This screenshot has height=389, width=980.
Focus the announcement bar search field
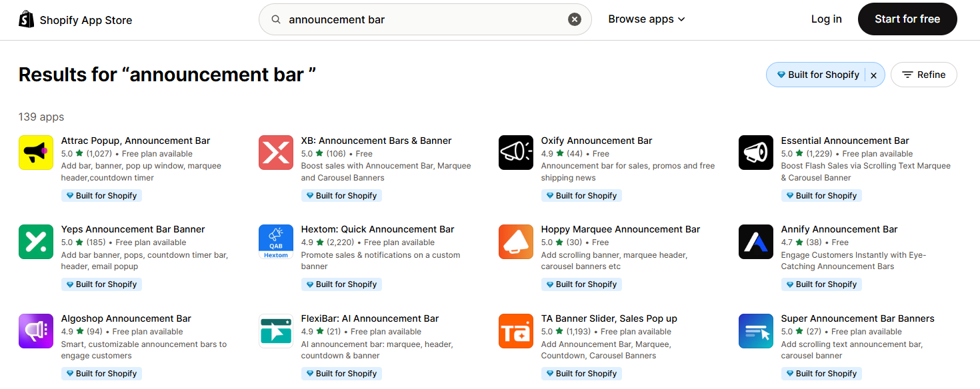(x=425, y=19)
